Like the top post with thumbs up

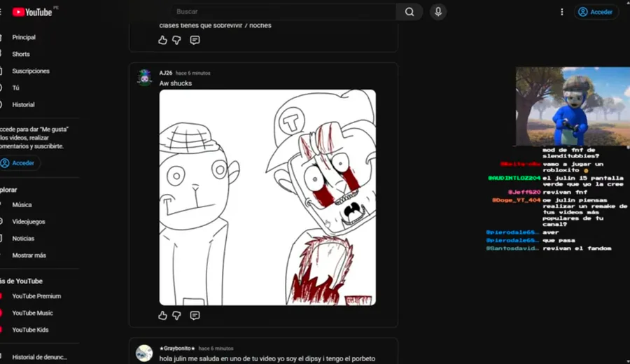coord(162,40)
